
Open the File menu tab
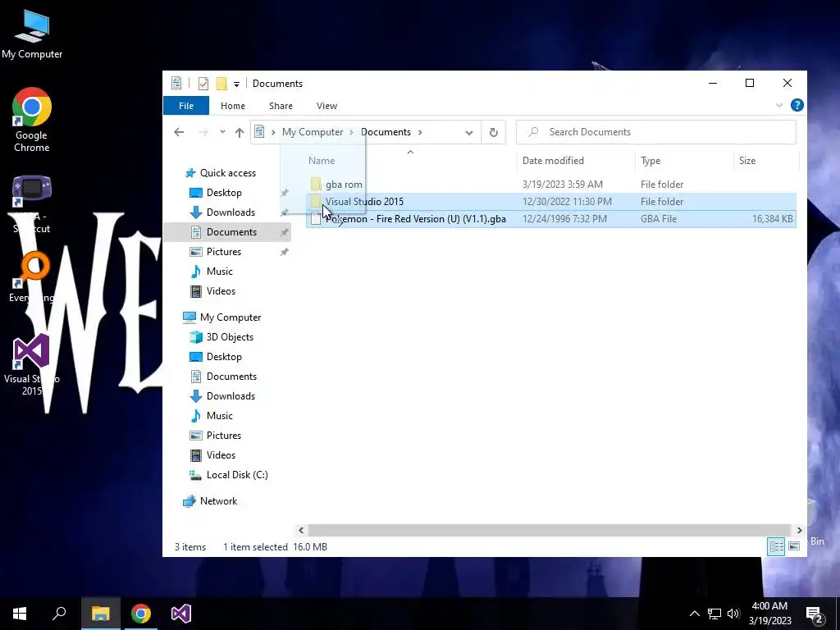pyautogui.click(x=186, y=106)
